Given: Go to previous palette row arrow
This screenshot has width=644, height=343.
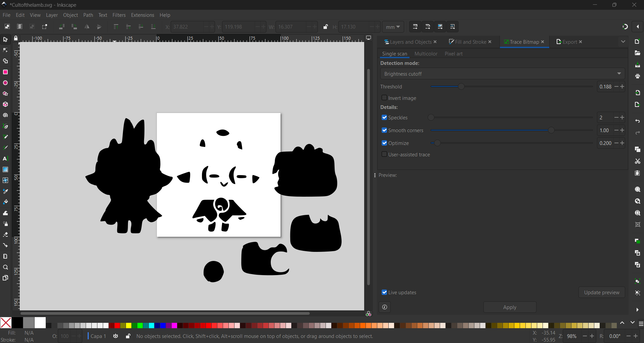Looking at the screenshot, I should (x=622, y=323).
